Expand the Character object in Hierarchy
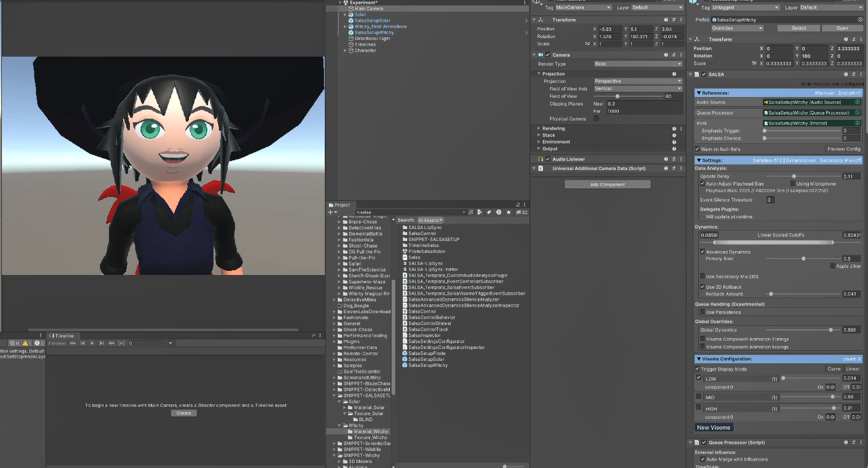868x468 pixels. (345, 50)
